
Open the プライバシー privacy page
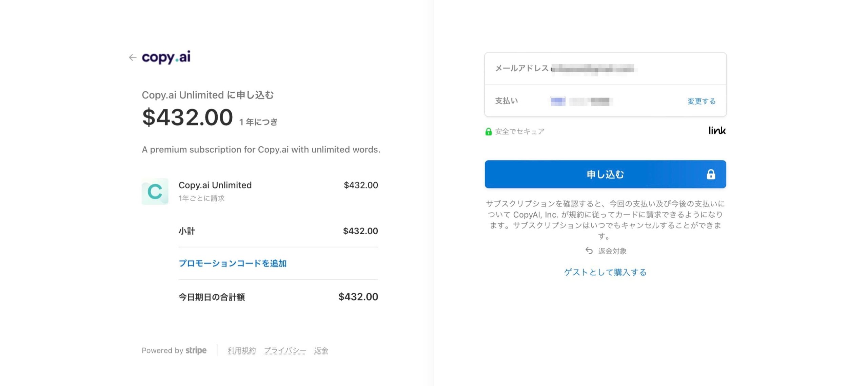pyautogui.click(x=285, y=350)
